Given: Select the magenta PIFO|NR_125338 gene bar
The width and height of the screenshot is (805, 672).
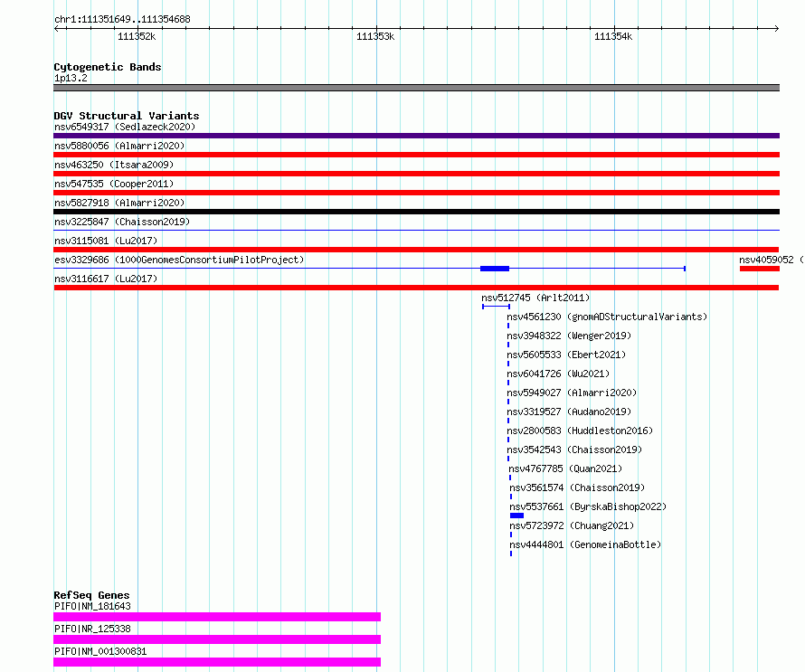Looking at the screenshot, I should pyautogui.click(x=217, y=639).
